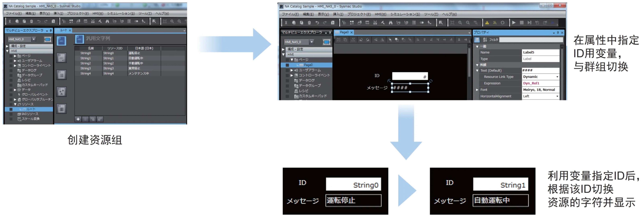
Task: Click the plus icon below string table
Action: click(78, 119)
